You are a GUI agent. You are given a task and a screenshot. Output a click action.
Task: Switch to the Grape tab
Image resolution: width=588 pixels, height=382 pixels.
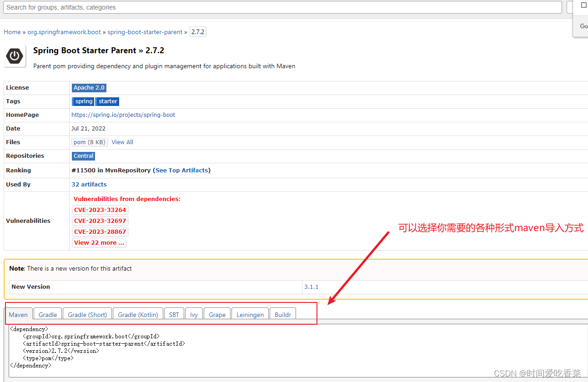(x=217, y=314)
